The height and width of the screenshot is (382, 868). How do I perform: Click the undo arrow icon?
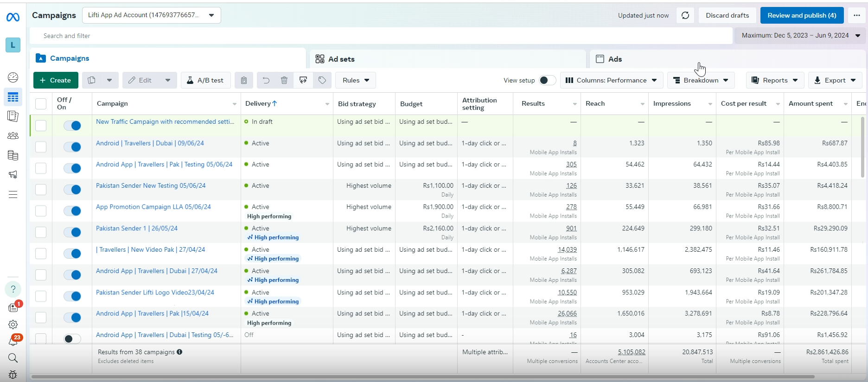(266, 80)
